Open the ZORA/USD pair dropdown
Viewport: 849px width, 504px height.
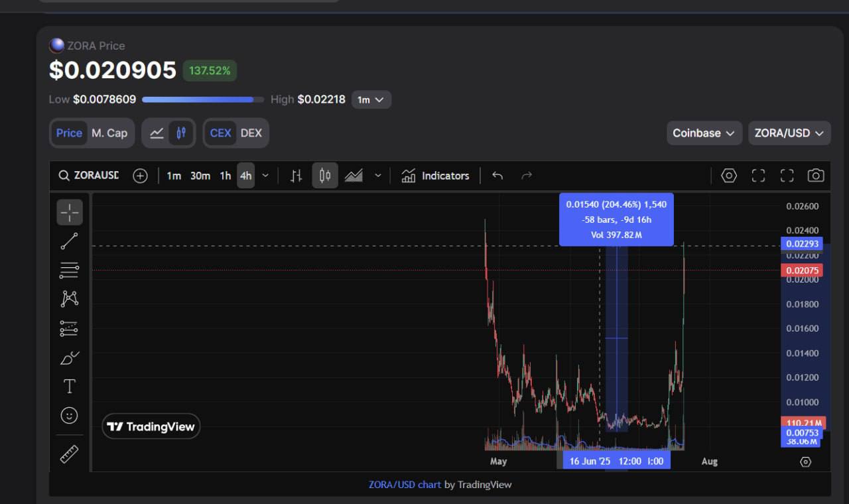[789, 133]
